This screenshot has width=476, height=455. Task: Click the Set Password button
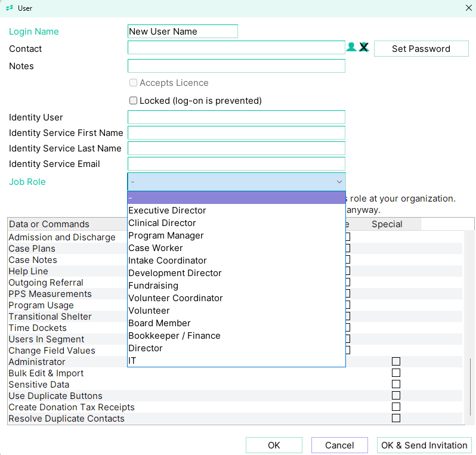[x=421, y=49]
